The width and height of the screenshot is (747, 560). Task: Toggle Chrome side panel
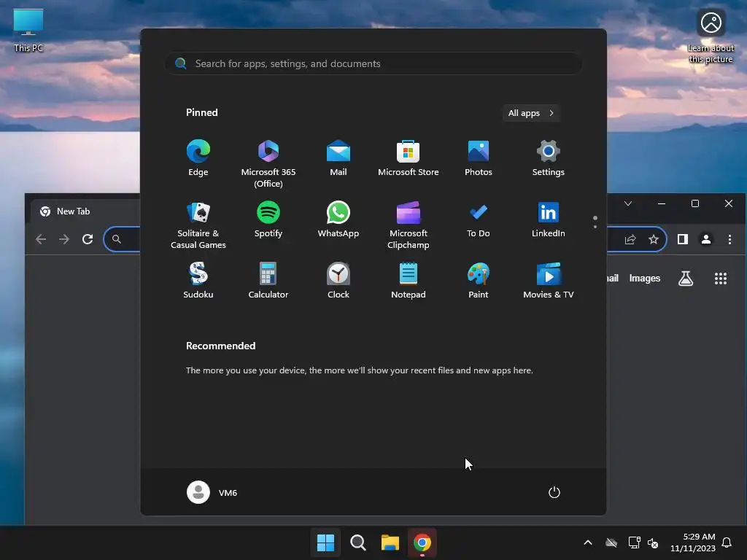(x=683, y=239)
